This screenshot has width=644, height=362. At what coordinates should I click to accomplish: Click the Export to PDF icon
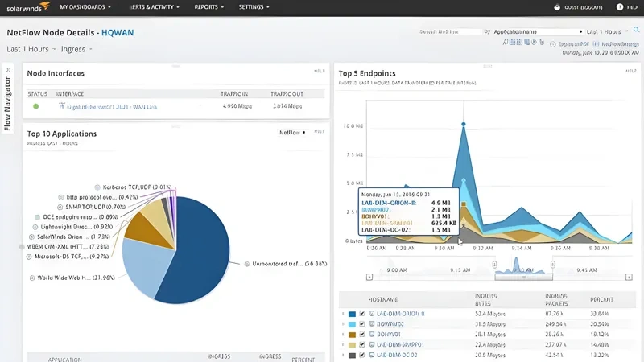click(555, 44)
